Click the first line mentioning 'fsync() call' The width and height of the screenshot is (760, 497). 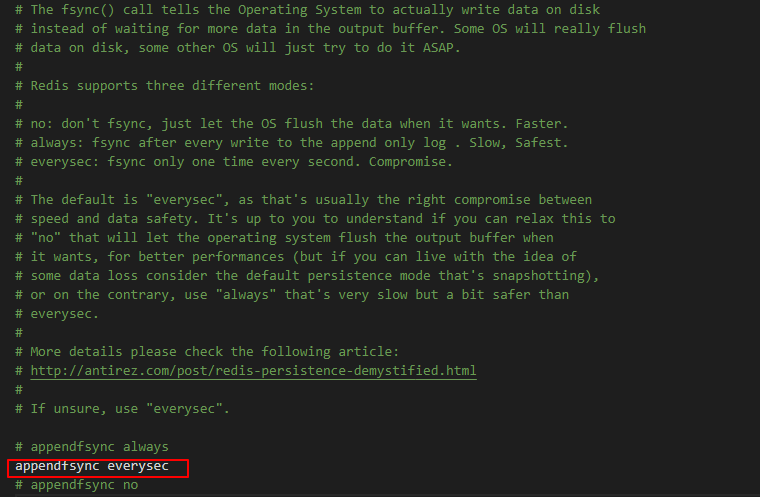coord(307,10)
